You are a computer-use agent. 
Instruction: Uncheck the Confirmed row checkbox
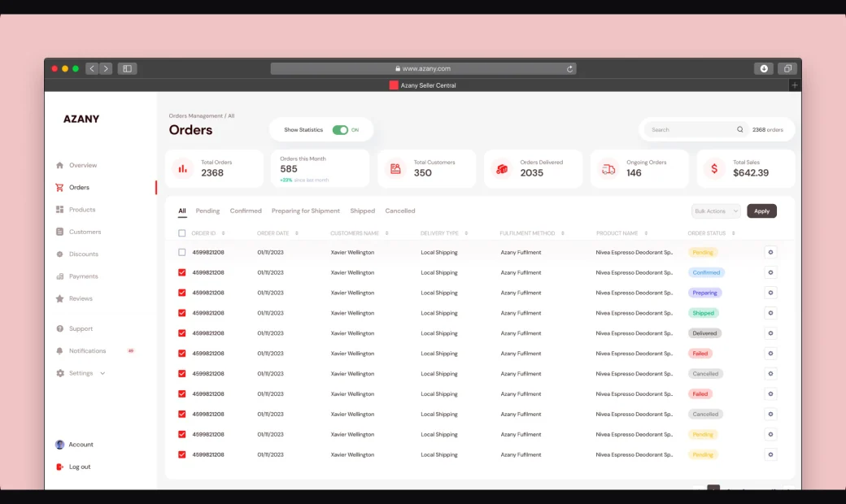pyautogui.click(x=182, y=272)
